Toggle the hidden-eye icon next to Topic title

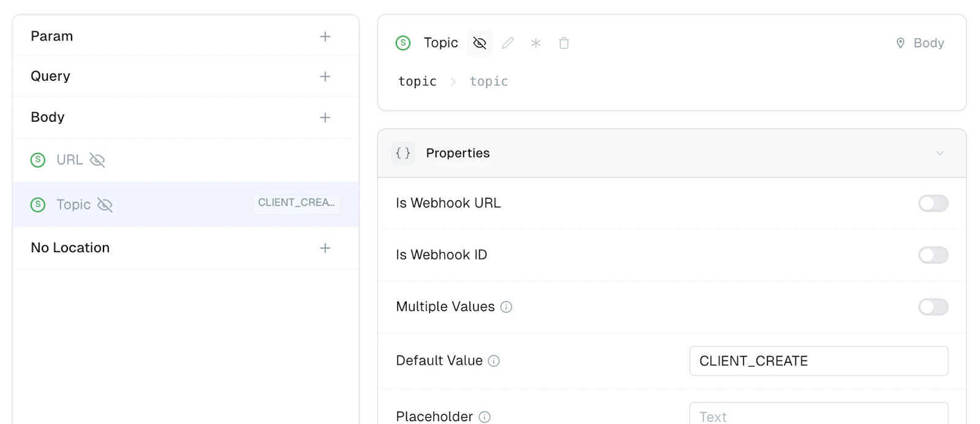480,43
